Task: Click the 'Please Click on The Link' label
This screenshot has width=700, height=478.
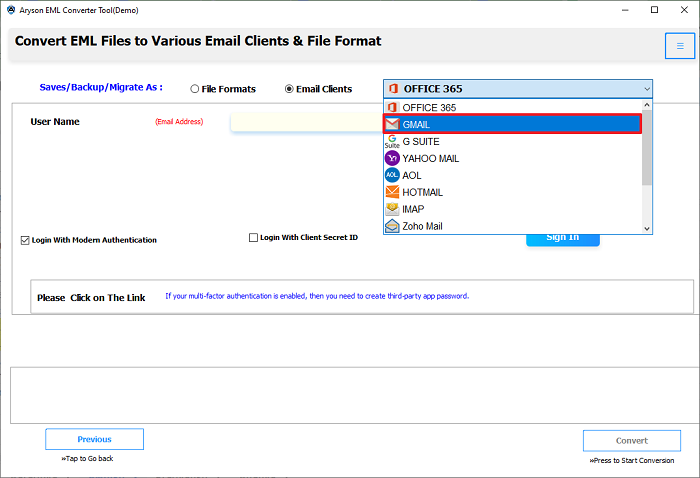Action: (x=91, y=298)
